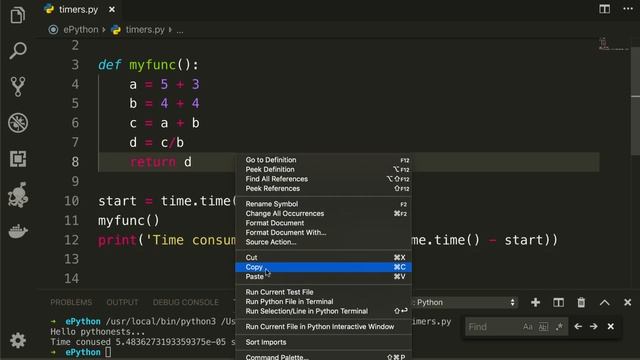Click the 'myfunc()' call on line 11

129,221
